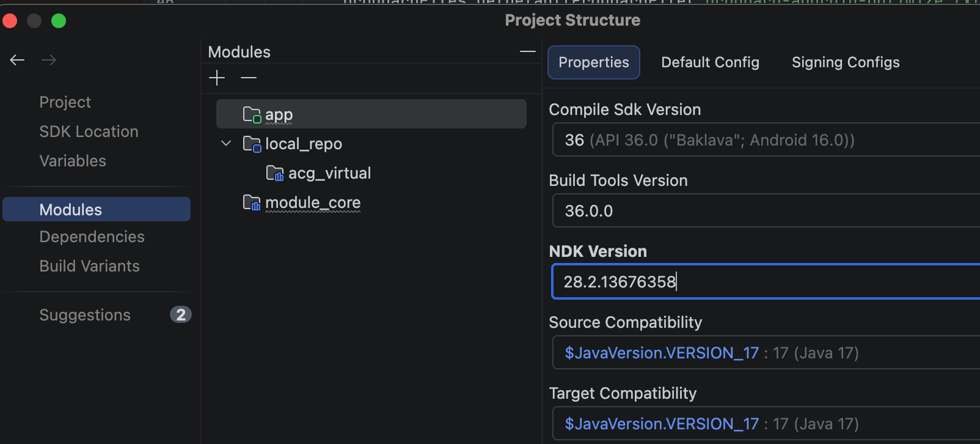Open the Variables section
The width and height of the screenshot is (980, 444).
(x=73, y=161)
